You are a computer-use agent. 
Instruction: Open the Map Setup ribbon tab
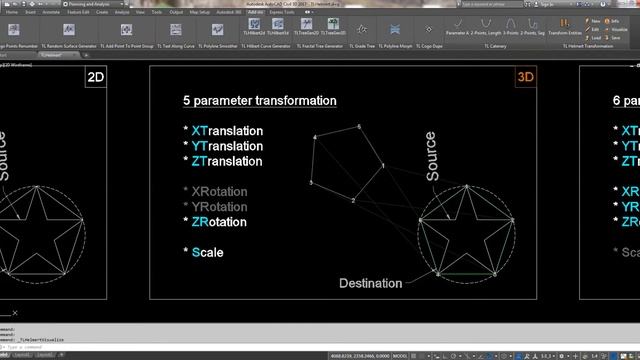coord(200,12)
